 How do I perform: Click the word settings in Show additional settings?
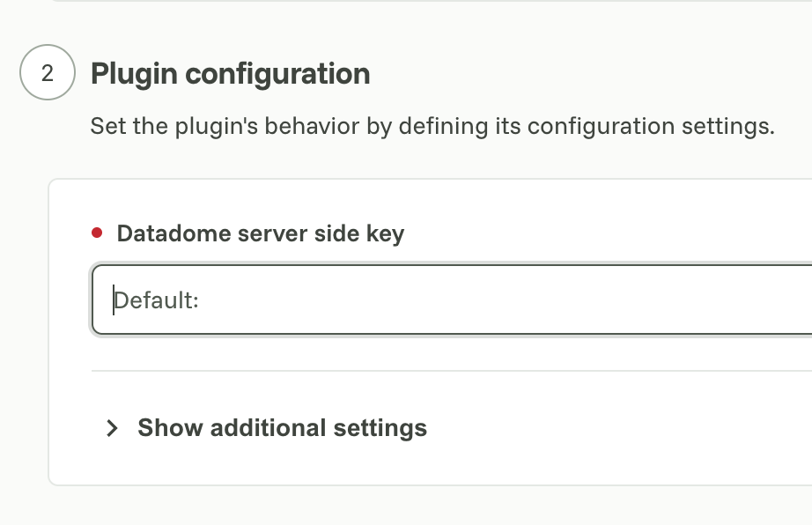pyautogui.click(x=380, y=428)
